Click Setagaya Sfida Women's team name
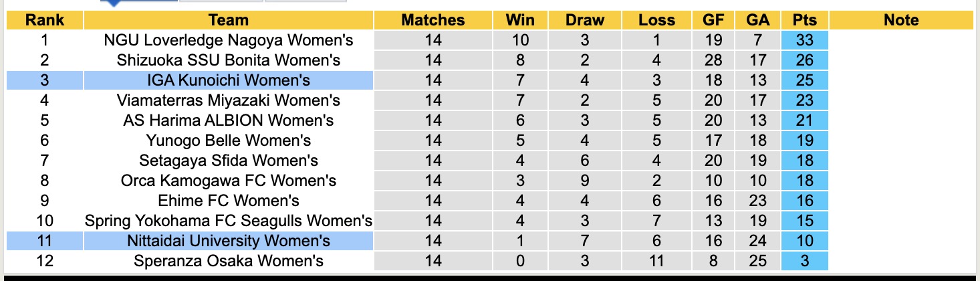 229,161
